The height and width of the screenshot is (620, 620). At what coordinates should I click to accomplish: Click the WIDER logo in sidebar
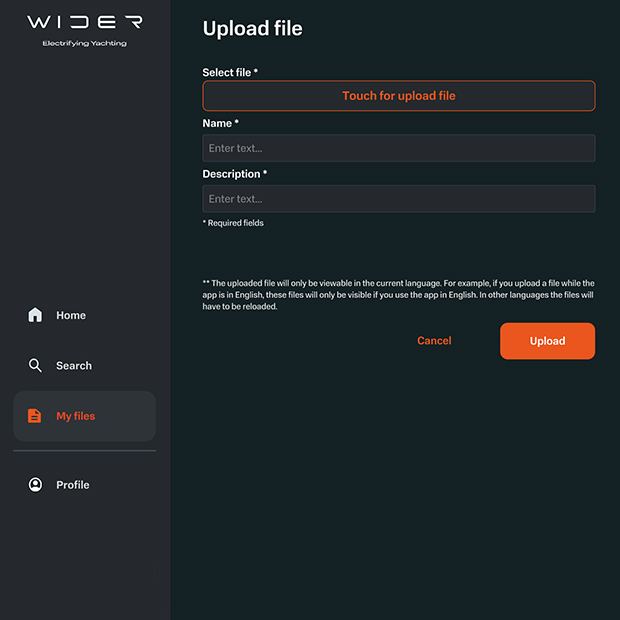(85, 22)
